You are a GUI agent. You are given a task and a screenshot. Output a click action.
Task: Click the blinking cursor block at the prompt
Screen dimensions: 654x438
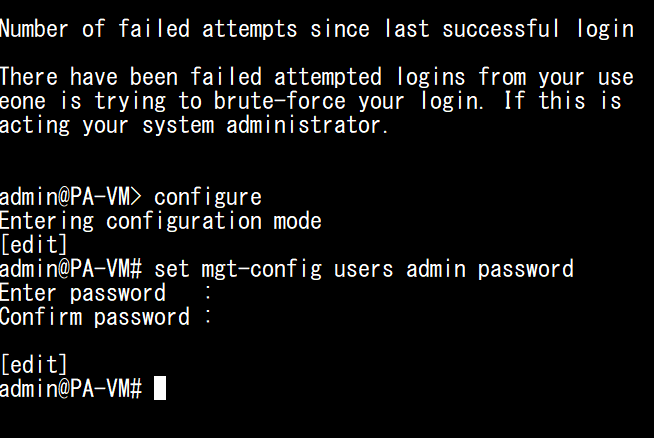click(160, 389)
